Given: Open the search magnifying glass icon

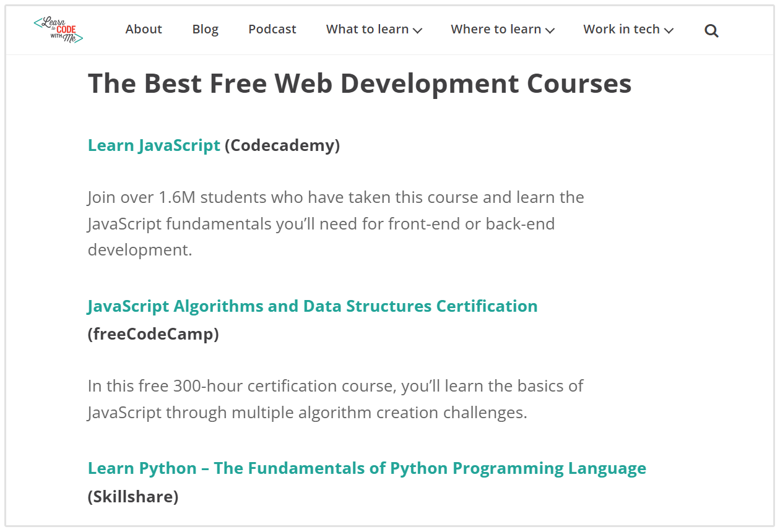Looking at the screenshot, I should 711,30.
